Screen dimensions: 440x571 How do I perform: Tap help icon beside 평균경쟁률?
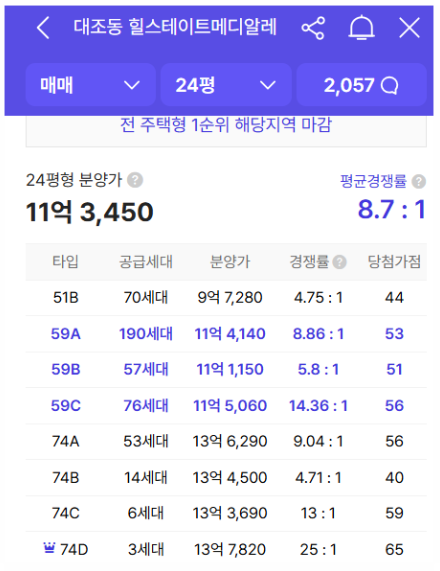point(419,181)
